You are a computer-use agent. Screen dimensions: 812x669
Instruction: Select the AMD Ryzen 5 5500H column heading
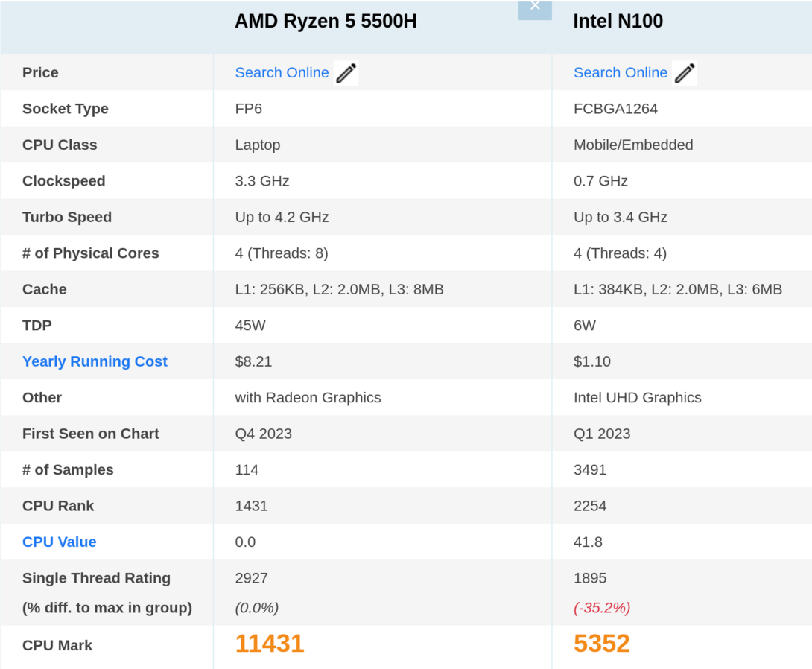click(x=326, y=22)
